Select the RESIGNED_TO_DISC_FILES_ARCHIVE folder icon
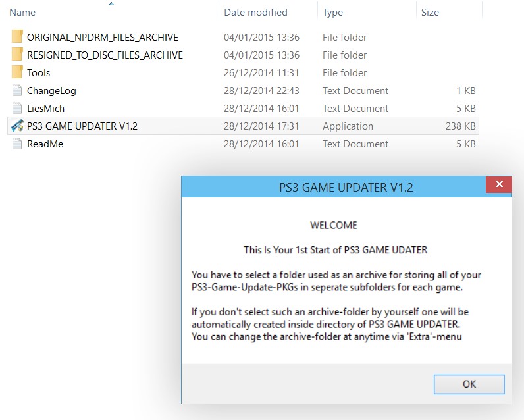Image resolution: width=524 pixels, height=420 pixels. click(x=17, y=54)
